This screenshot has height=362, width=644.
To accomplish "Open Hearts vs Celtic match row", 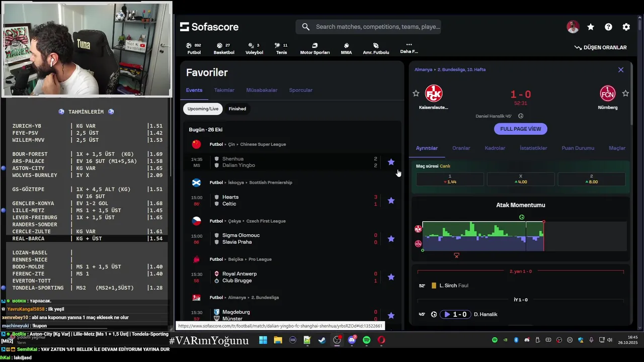I will pyautogui.click(x=292, y=200).
